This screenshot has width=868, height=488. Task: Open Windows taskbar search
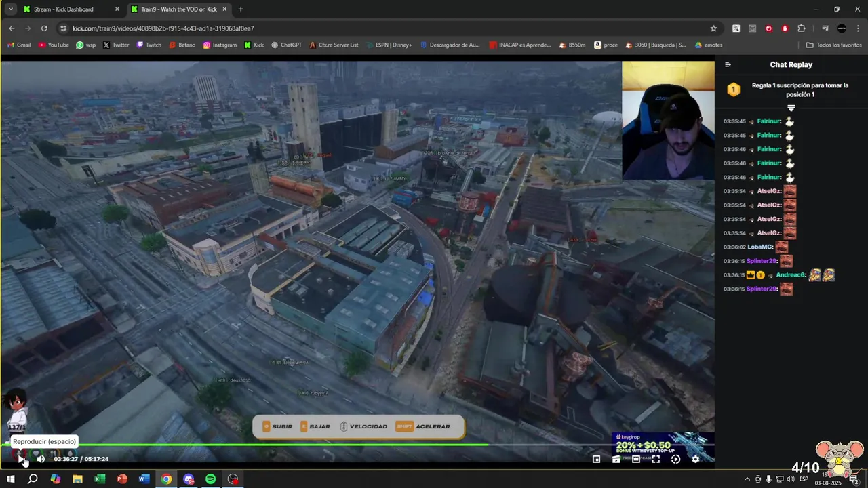(x=33, y=479)
